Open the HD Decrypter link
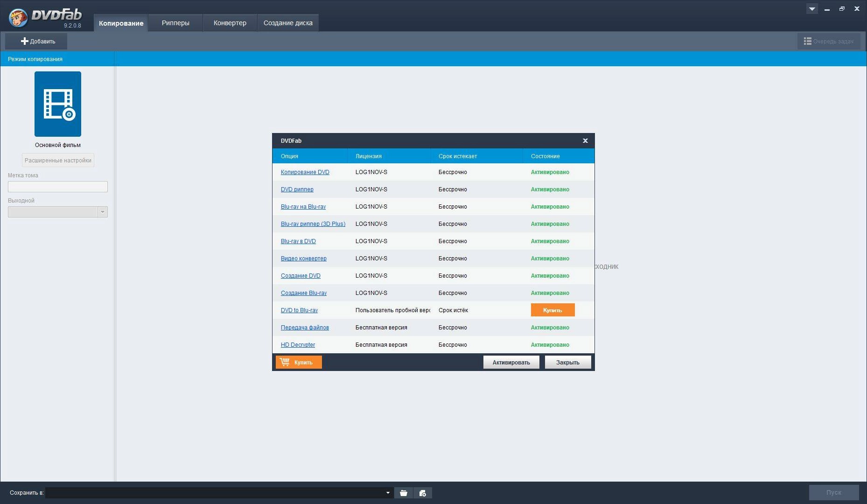This screenshot has width=867, height=504. (x=298, y=345)
